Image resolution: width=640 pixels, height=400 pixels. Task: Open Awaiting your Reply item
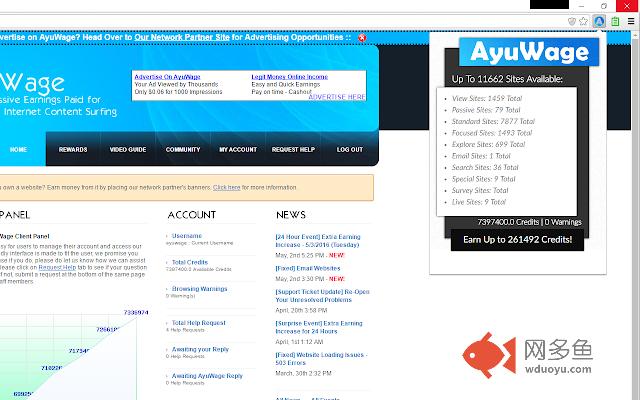(200, 349)
